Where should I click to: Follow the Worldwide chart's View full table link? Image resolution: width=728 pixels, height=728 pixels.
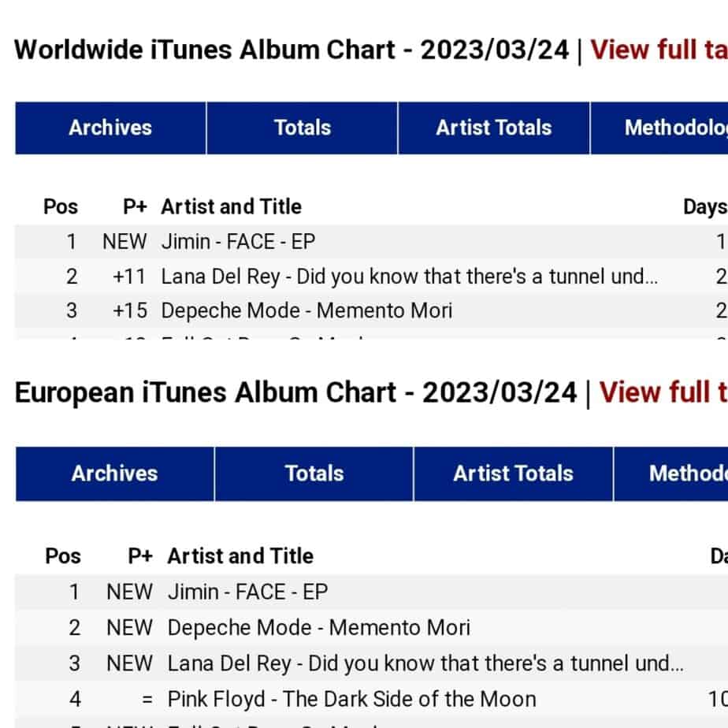(x=659, y=50)
